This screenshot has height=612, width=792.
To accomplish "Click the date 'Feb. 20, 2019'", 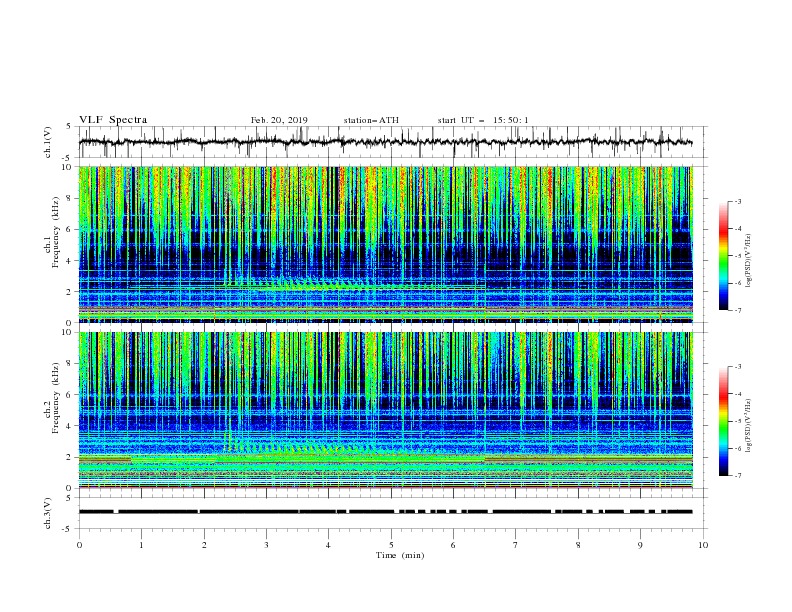I will [279, 120].
